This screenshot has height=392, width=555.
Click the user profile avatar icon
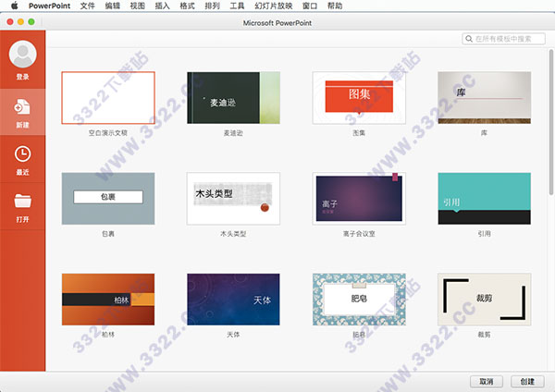click(22, 55)
